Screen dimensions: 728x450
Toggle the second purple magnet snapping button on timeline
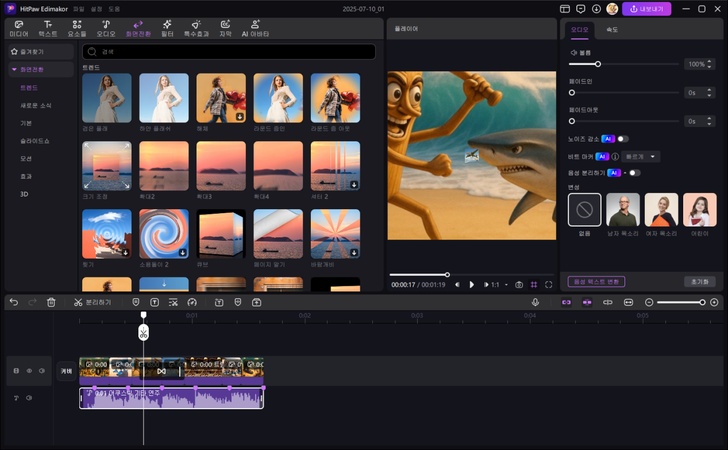tap(587, 302)
